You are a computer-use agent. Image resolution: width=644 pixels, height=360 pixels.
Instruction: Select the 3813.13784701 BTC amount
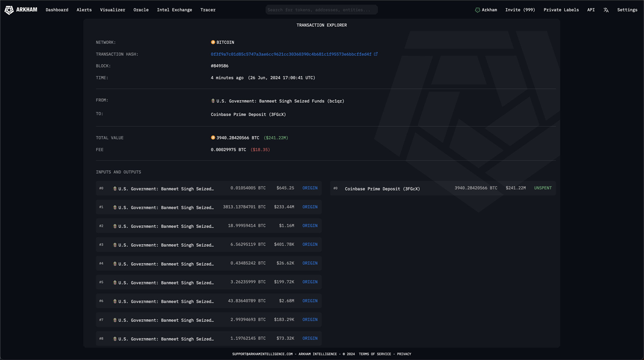coord(245,207)
